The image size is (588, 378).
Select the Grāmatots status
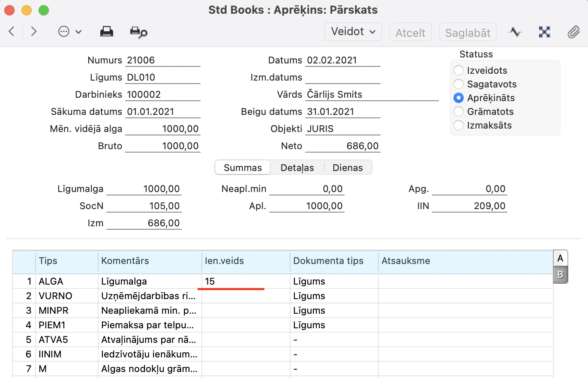click(459, 112)
